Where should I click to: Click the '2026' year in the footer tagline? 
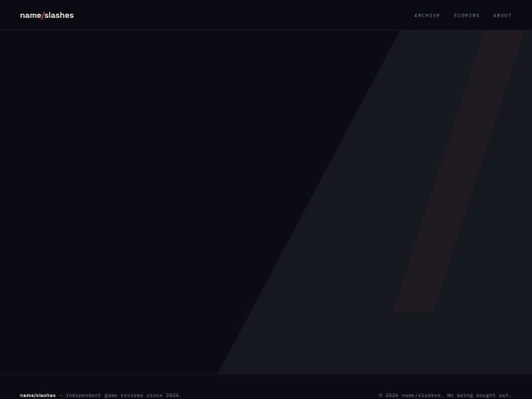point(173,395)
